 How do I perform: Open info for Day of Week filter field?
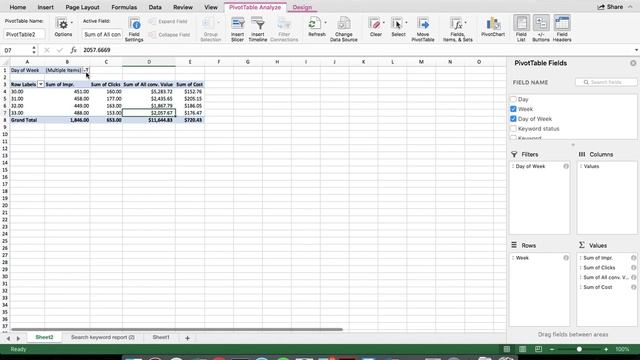click(x=566, y=166)
